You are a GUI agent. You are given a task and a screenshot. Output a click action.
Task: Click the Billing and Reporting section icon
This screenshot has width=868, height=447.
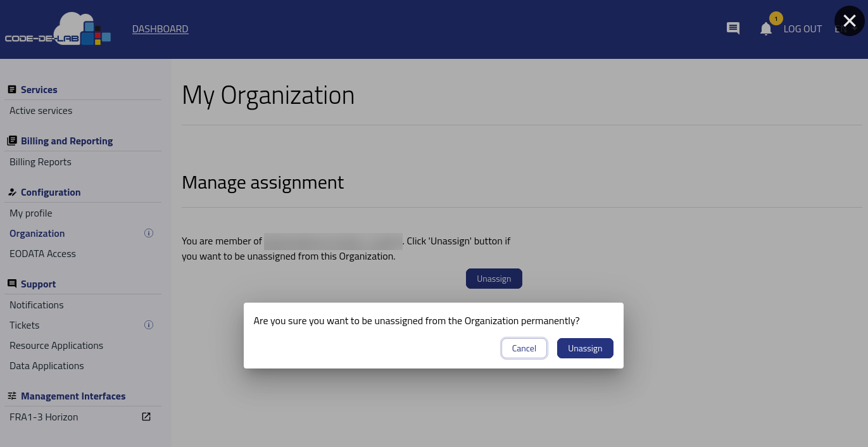tap(12, 141)
